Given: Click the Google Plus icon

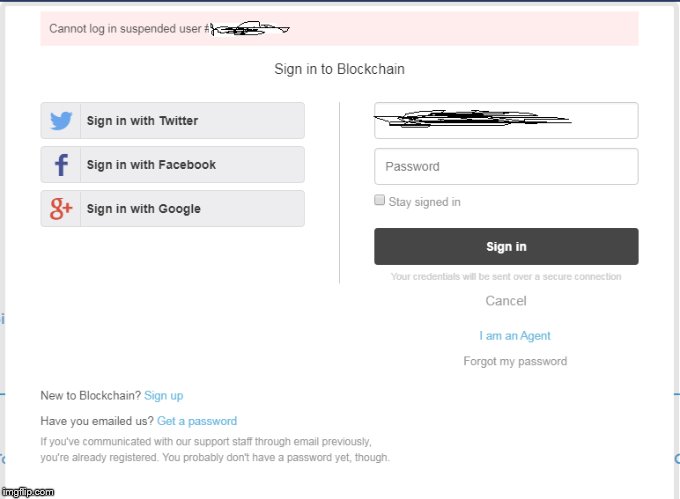Looking at the screenshot, I should (61, 209).
